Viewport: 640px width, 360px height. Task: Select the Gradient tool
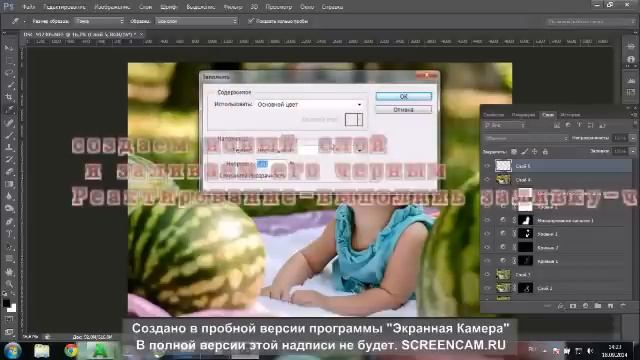pos(9,184)
